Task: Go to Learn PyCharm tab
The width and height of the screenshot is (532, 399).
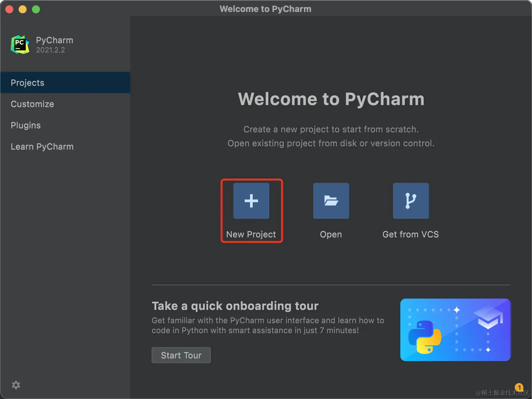Action: pos(65,146)
